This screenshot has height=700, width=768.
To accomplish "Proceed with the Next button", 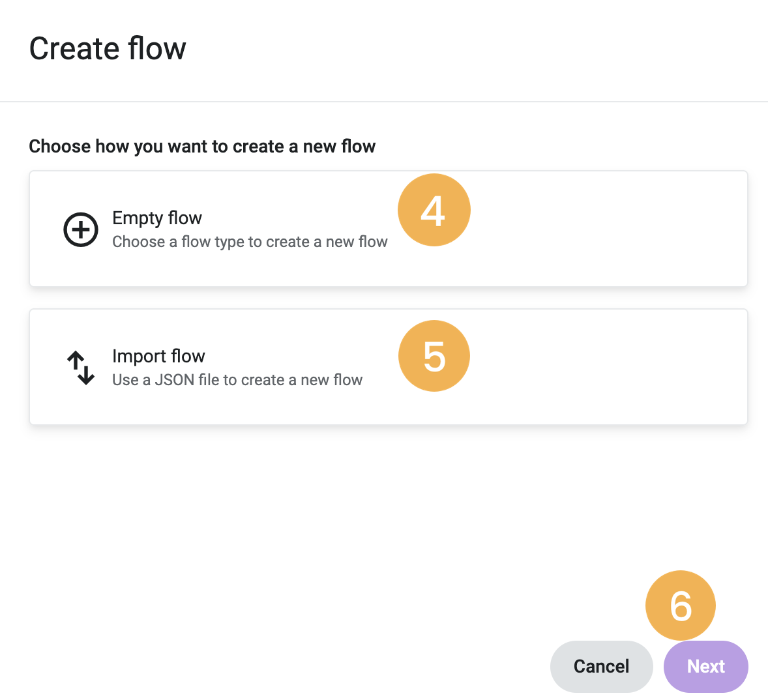I will click(706, 666).
